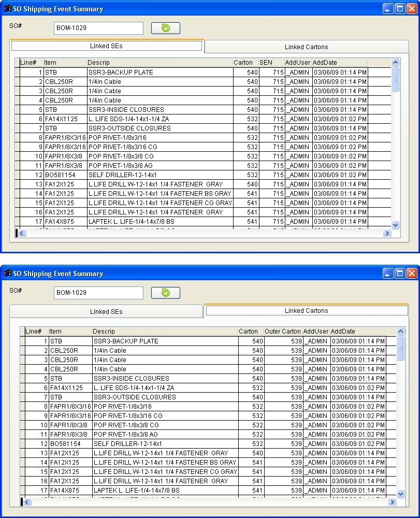Switch to Linked SEs tab in the bottom window

click(106, 311)
